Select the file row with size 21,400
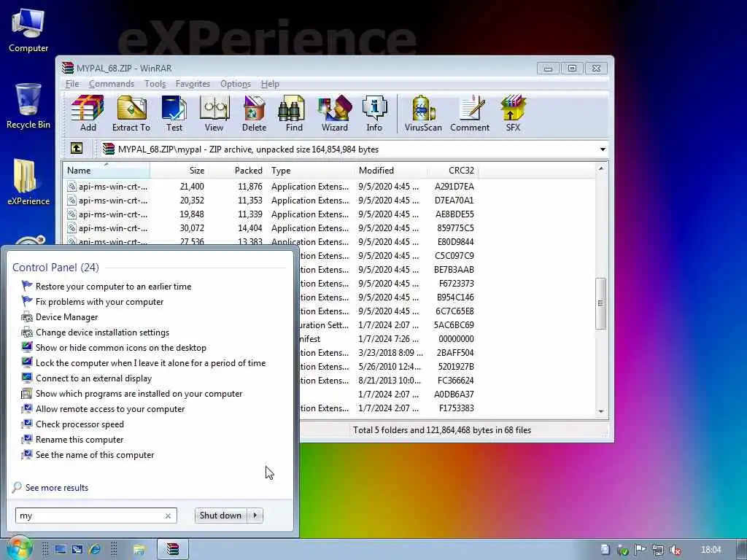Viewport: 747px width, 560px height. click(x=271, y=186)
